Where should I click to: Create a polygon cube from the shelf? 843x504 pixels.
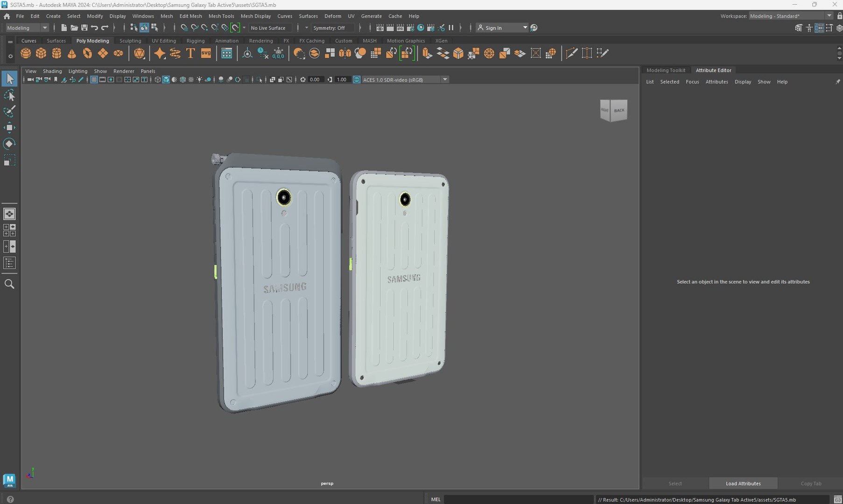pyautogui.click(x=41, y=53)
